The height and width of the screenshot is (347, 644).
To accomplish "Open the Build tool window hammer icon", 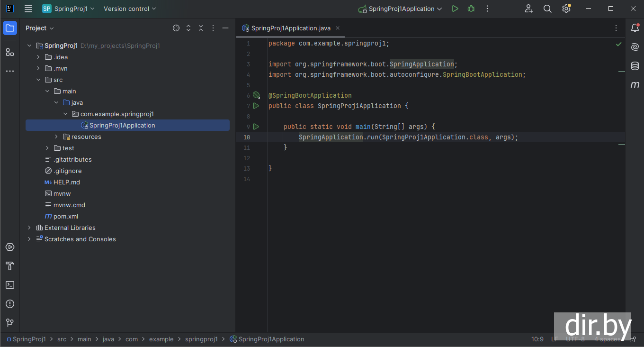I will [10, 266].
